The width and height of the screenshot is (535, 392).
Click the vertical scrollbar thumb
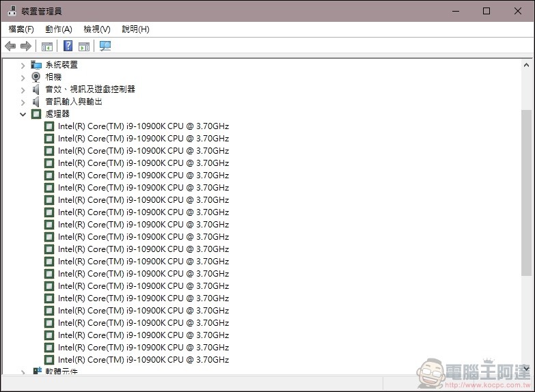[526, 193]
